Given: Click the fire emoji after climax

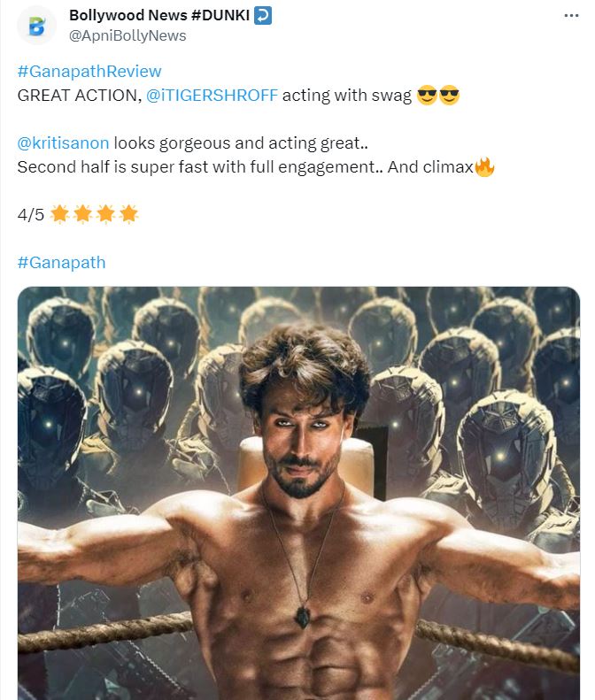Looking at the screenshot, I should tap(484, 166).
